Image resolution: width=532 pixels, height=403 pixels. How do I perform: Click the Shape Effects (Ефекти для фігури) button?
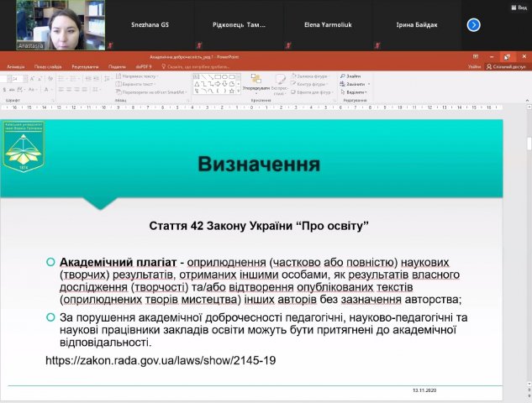click(x=312, y=92)
